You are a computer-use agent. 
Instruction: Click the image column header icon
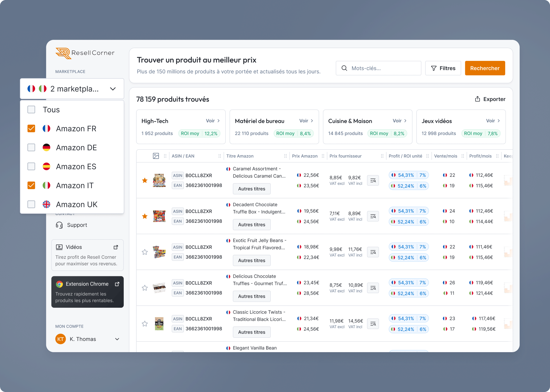pos(156,156)
